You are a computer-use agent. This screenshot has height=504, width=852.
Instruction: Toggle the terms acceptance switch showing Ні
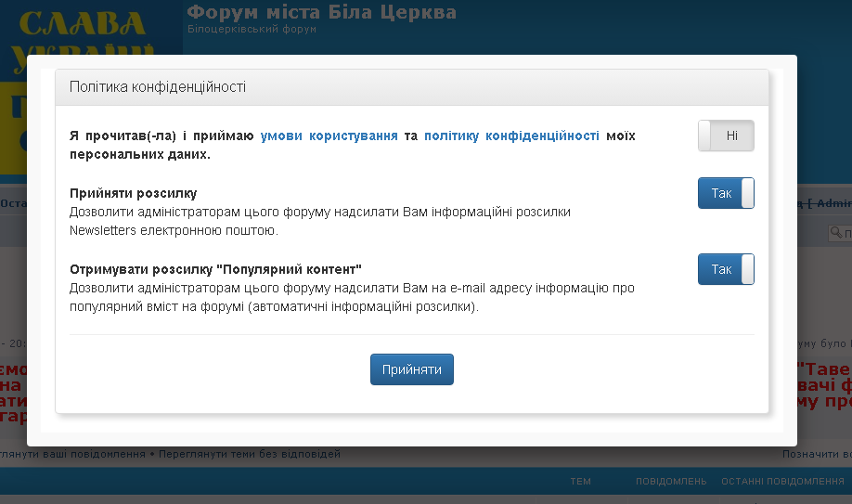coord(726,136)
